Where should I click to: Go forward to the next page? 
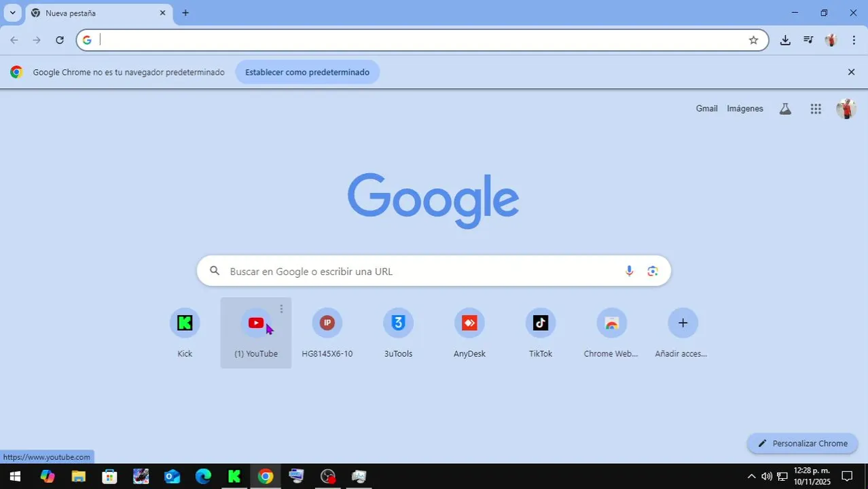(x=37, y=40)
